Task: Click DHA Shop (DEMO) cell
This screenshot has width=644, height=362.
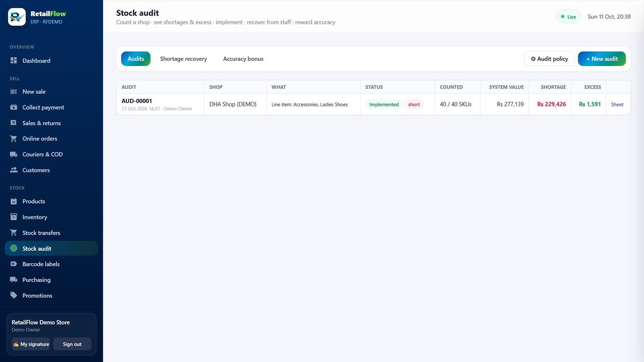Action: [233, 104]
